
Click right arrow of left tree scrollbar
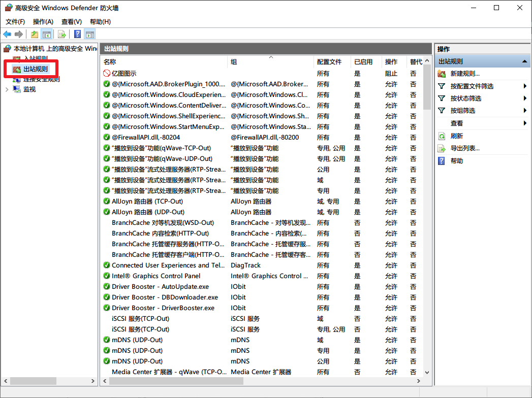[x=92, y=381]
